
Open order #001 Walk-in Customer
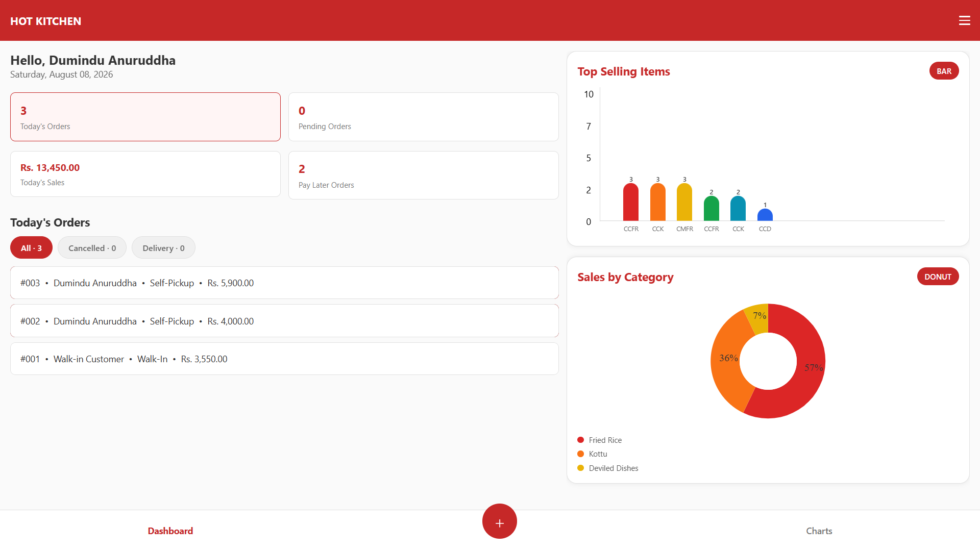coord(284,359)
